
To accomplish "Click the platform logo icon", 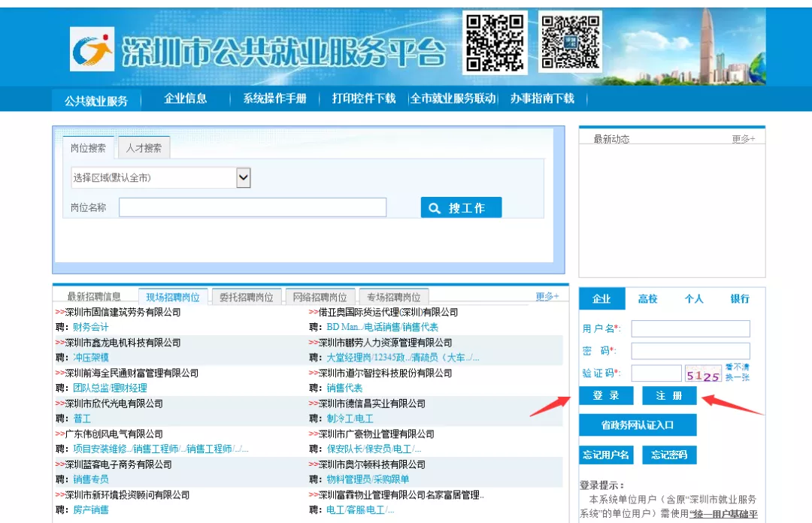I will tap(92, 47).
